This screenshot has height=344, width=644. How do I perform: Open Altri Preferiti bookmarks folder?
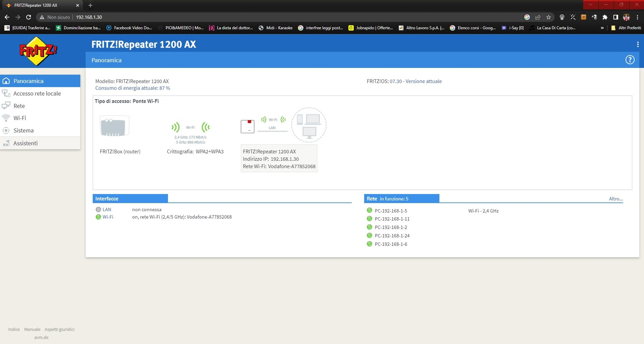(626, 28)
